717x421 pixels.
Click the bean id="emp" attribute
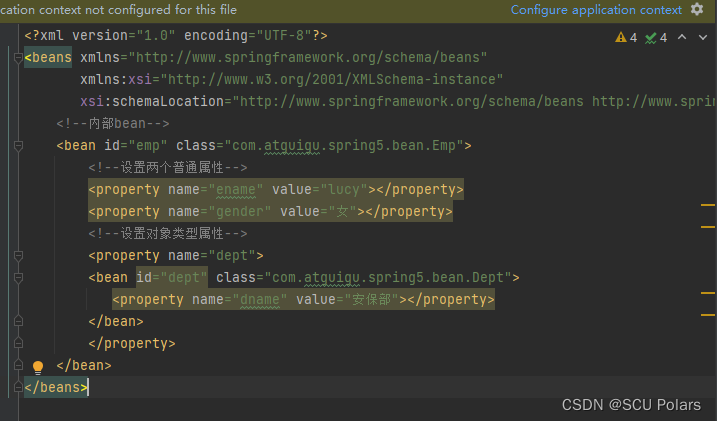(x=136, y=145)
